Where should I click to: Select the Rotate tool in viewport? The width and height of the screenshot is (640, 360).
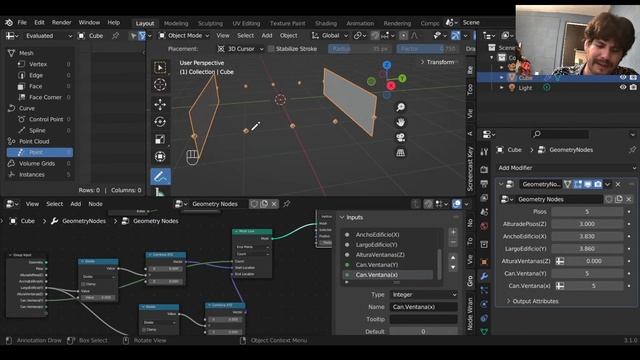(x=160, y=122)
